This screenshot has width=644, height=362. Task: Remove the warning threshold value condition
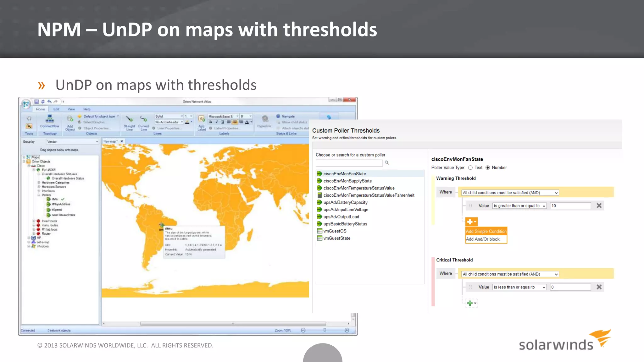point(599,206)
